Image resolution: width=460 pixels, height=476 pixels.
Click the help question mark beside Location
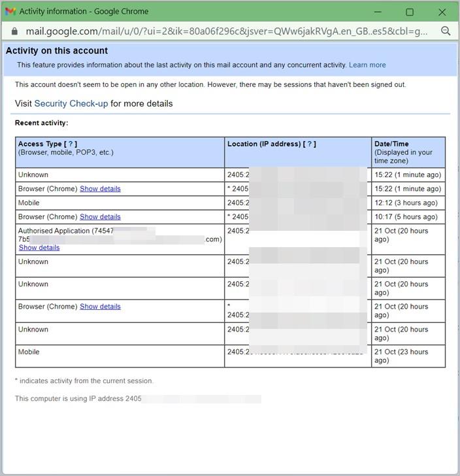point(310,144)
